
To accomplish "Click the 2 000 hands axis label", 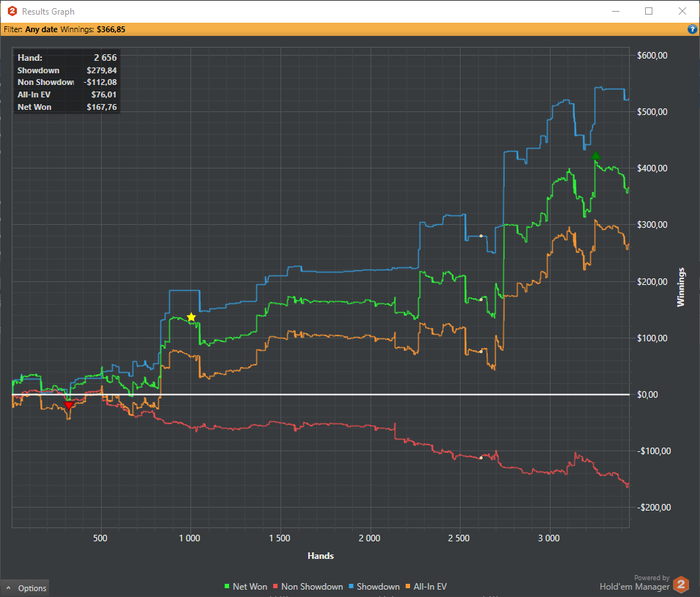I will [x=370, y=538].
